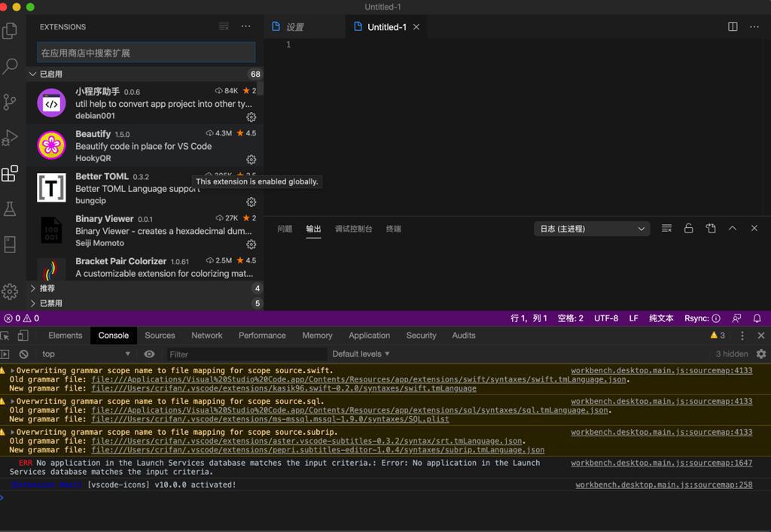Screen dimensions: 771x532
Task: Open the Explorer view in activity bar
Action: pyautogui.click(x=10, y=31)
